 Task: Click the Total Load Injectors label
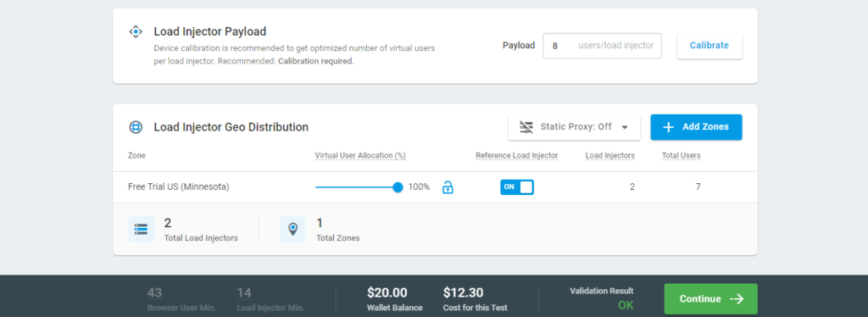(x=201, y=238)
